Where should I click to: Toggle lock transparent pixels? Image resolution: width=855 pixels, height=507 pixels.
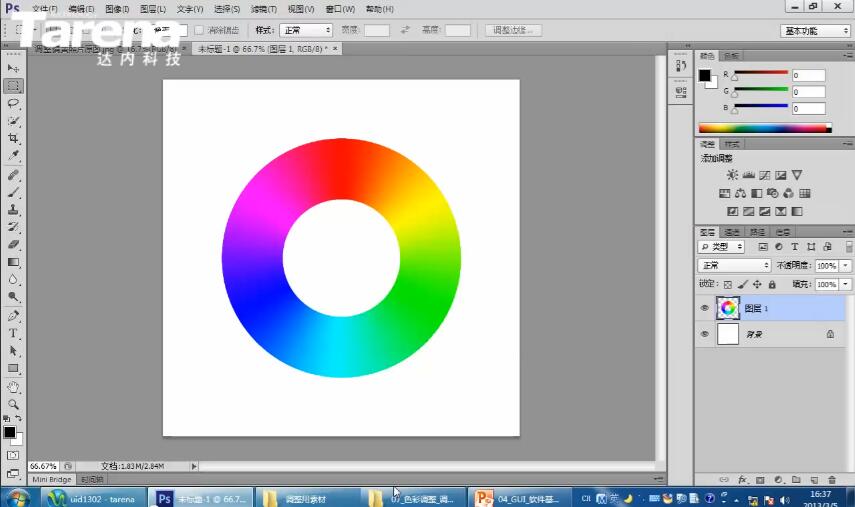[x=727, y=285]
